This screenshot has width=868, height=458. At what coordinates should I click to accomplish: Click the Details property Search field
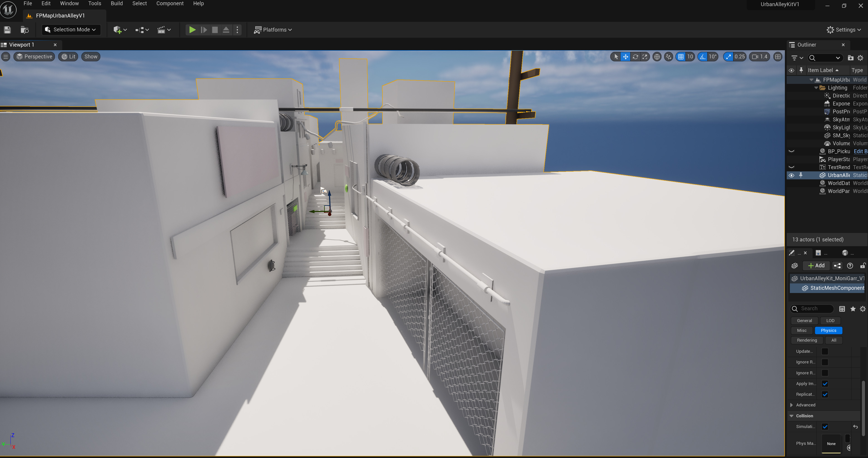click(x=812, y=309)
